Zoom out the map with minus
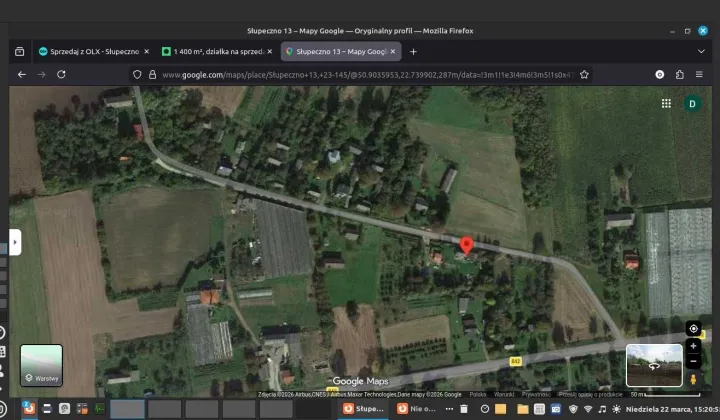 (693, 362)
